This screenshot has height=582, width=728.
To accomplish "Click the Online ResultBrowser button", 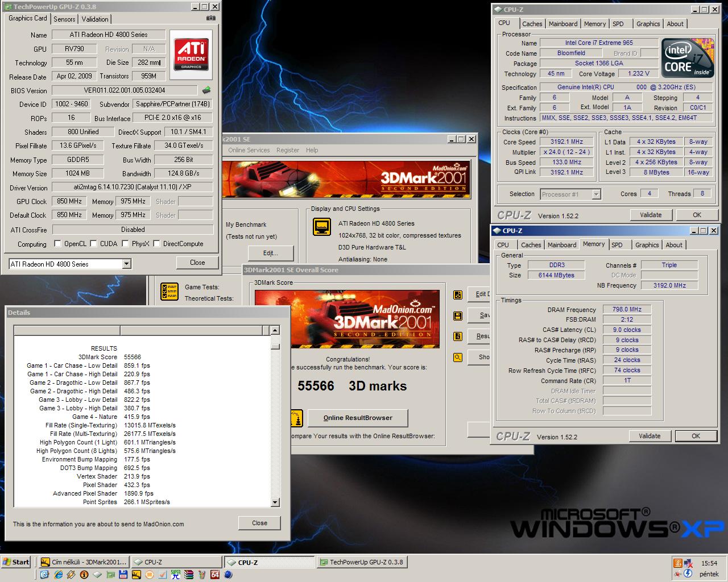I will [358, 418].
